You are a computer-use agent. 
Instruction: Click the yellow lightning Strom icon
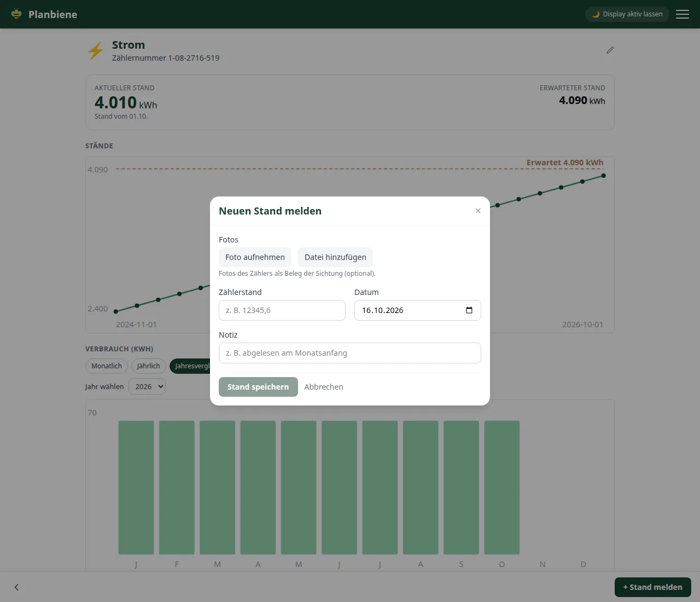96,51
